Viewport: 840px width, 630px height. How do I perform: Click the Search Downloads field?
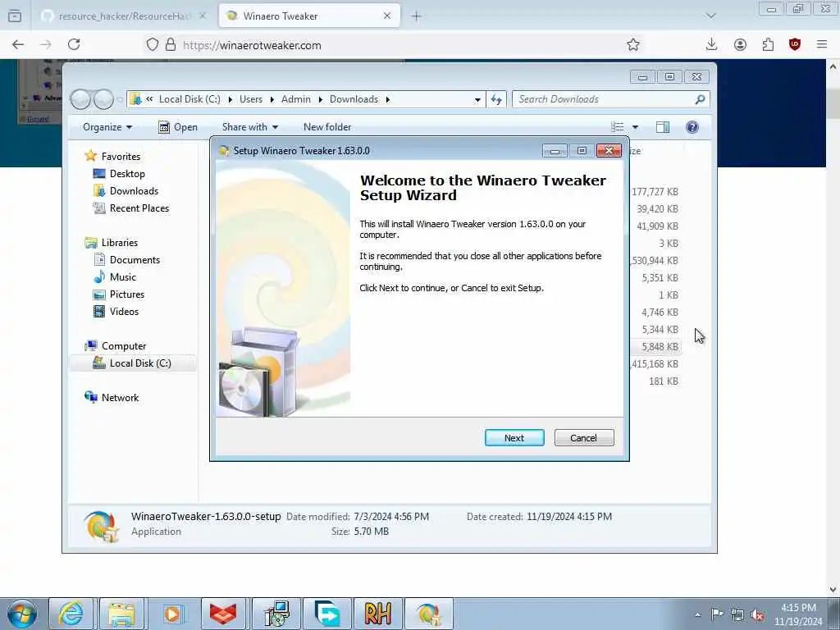tap(603, 99)
